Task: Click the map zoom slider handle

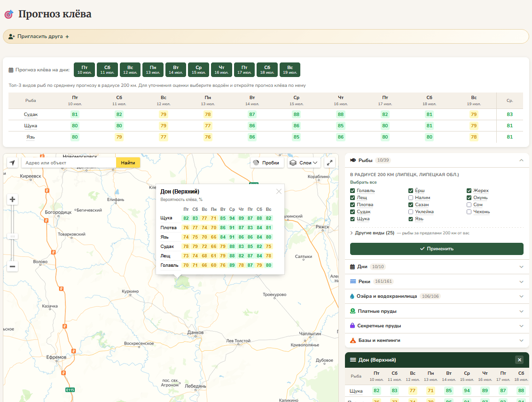Action: click(12, 236)
